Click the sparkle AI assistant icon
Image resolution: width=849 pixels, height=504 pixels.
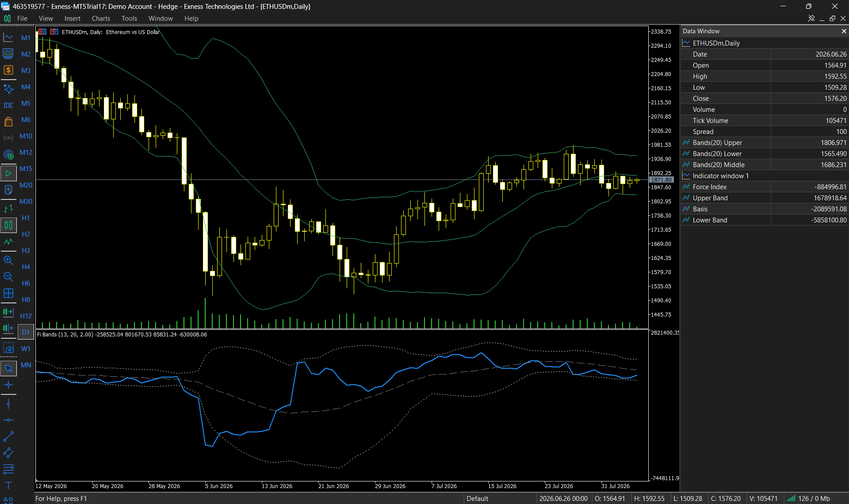(x=8, y=89)
